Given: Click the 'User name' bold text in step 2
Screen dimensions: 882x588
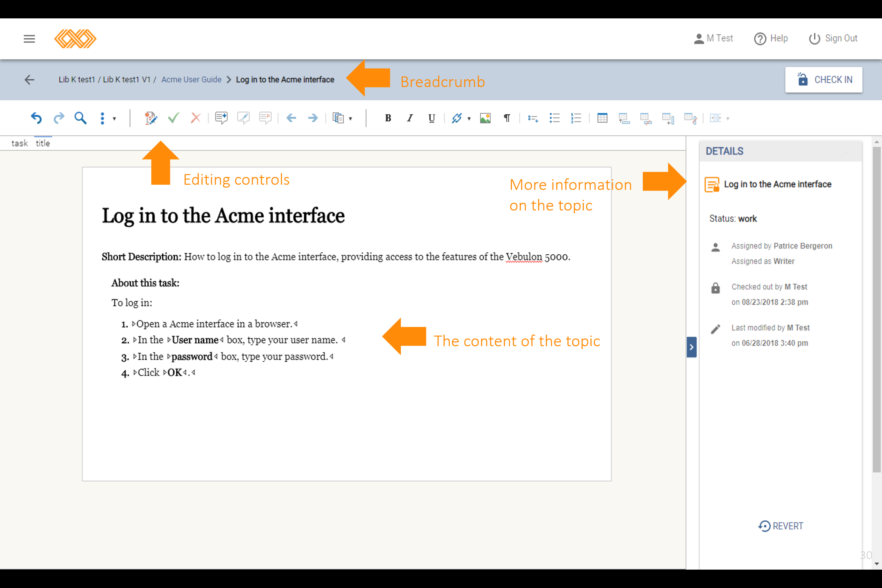Looking at the screenshot, I should 195,340.
